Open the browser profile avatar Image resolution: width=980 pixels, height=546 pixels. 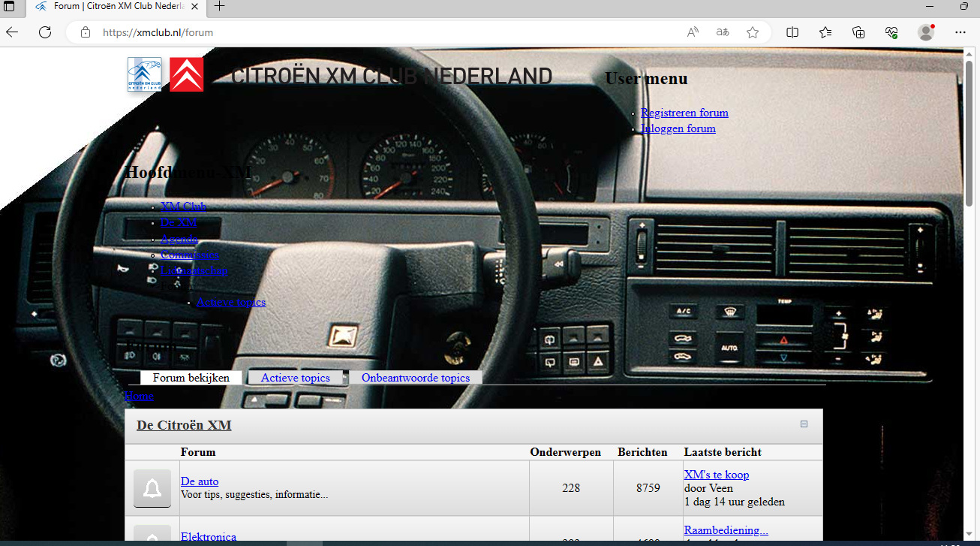(x=926, y=32)
